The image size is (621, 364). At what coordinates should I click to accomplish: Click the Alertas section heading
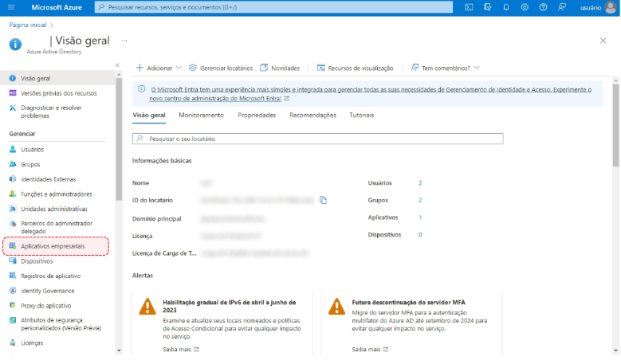click(143, 276)
